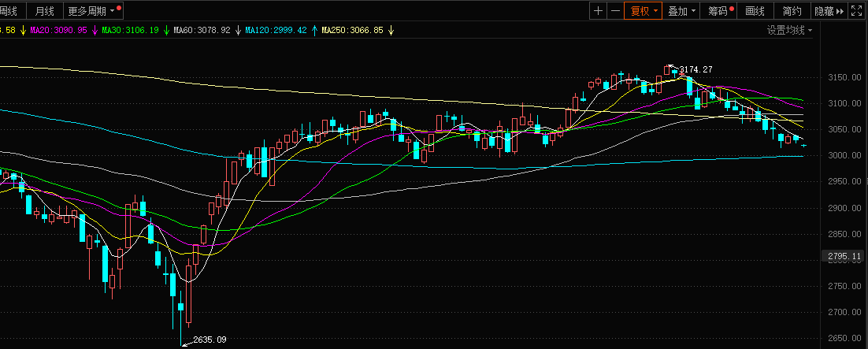Open the 复权 adjustment dropdown
This screenshot has height=349, width=868.
[x=642, y=11]
